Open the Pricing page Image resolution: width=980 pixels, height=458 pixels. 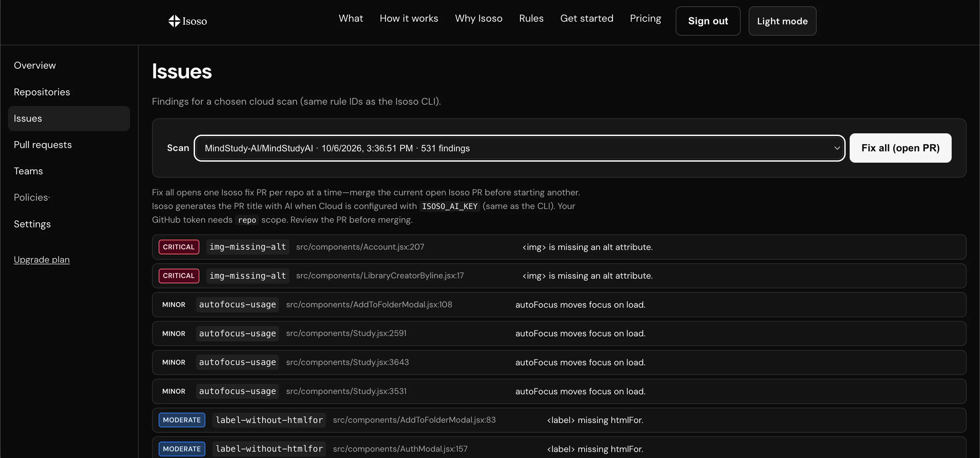click(645, 18)
